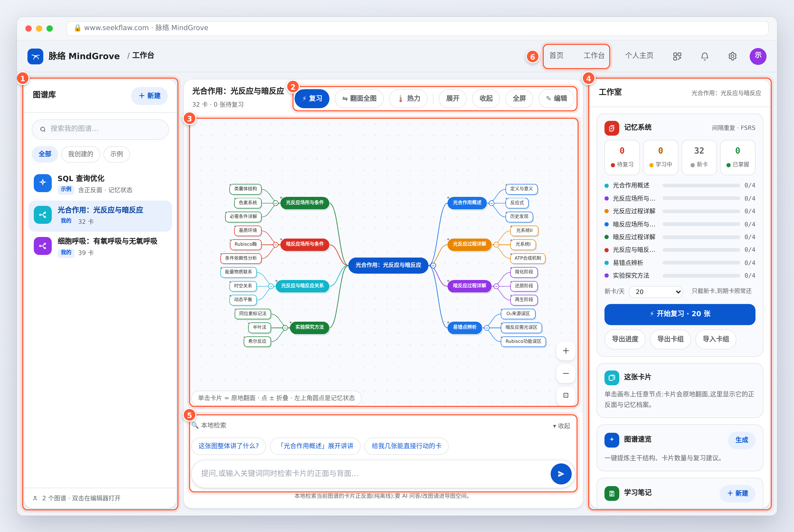Toggle 热力 heatmap mode
The height and width of the screenshot is (532, 794).
tap(408, 98)
